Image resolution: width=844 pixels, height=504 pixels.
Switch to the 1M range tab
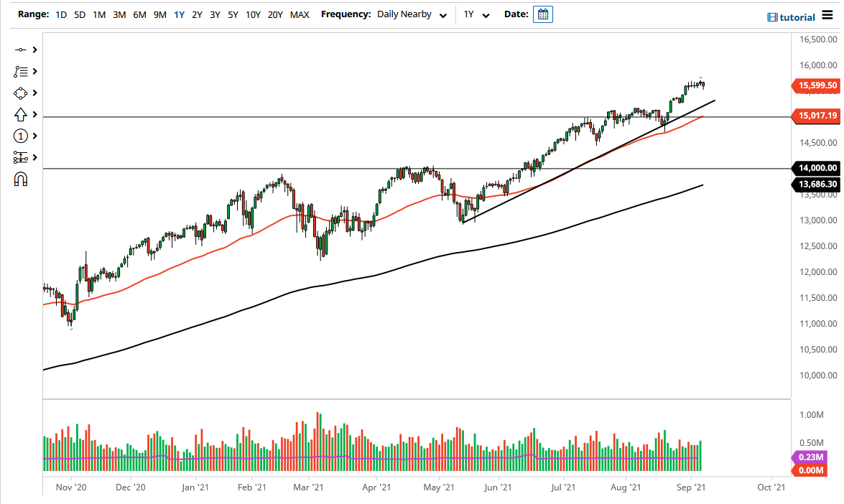[x=98, y=14]
